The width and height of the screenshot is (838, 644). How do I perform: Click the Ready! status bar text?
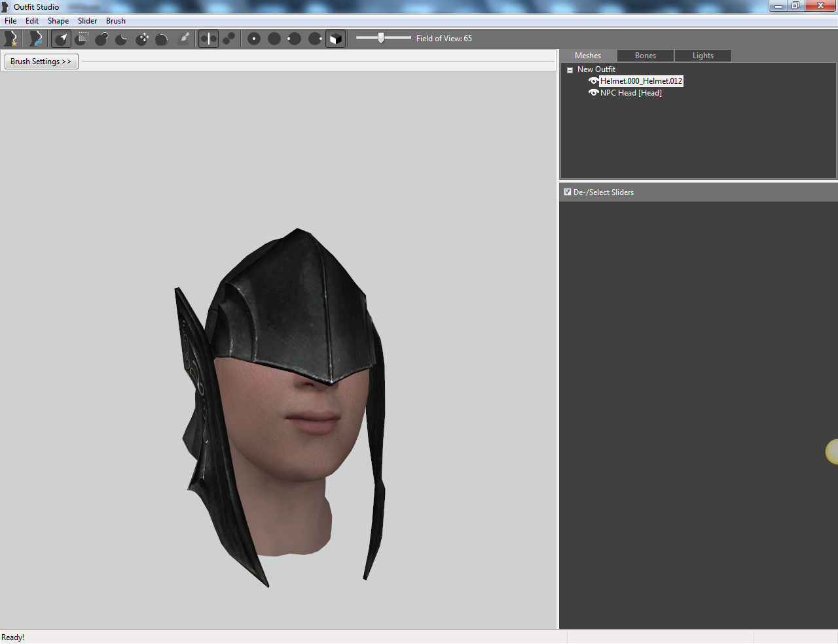coord(13,637)
